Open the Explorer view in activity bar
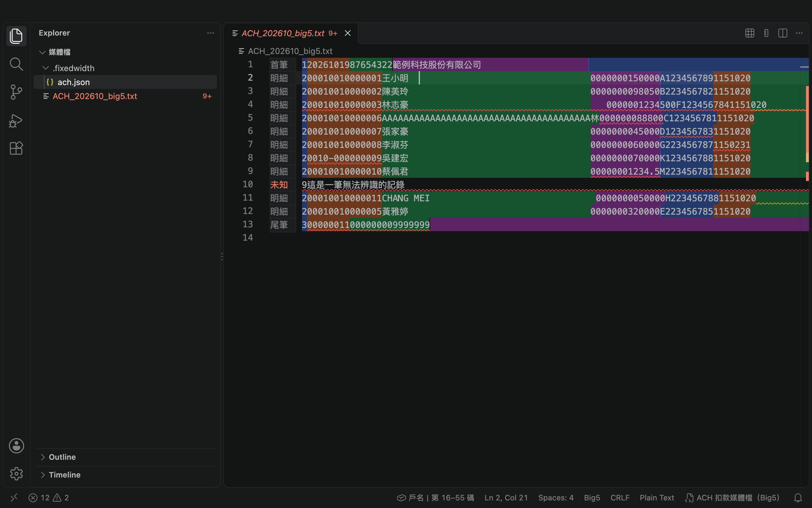 (16, 36)
